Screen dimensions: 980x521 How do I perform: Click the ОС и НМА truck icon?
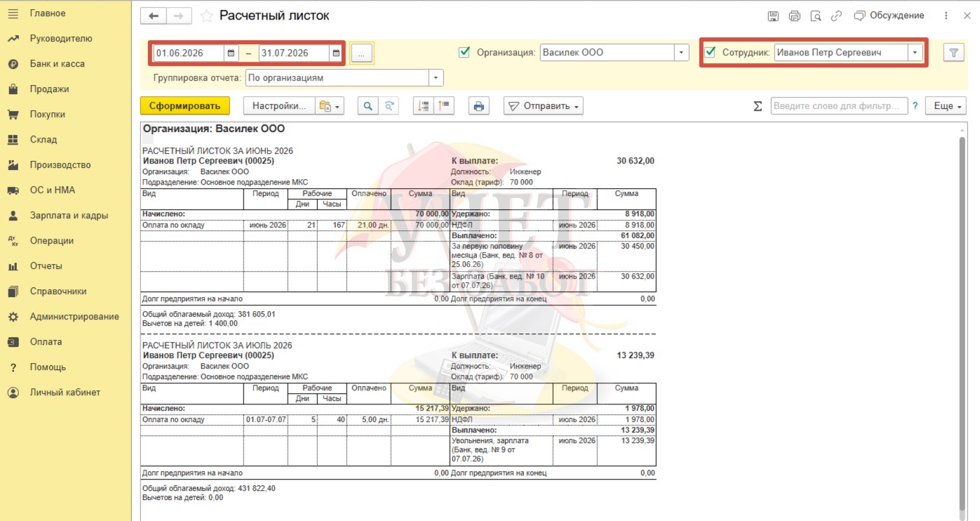pyautogui.click(x=13, y=190)
